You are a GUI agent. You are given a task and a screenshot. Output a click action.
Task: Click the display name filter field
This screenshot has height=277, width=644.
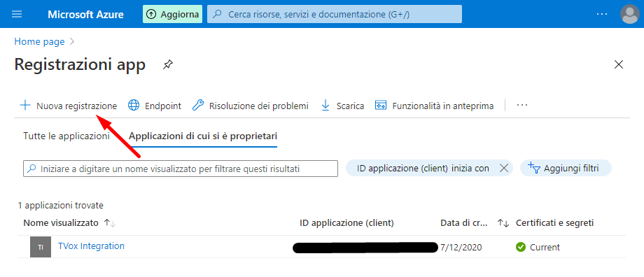(181, 169)
